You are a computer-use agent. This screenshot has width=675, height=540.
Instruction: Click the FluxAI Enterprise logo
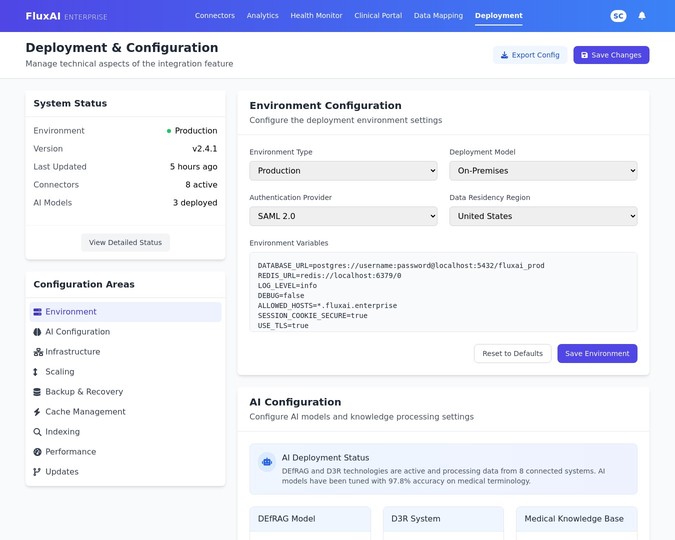[x=66, y=16]
